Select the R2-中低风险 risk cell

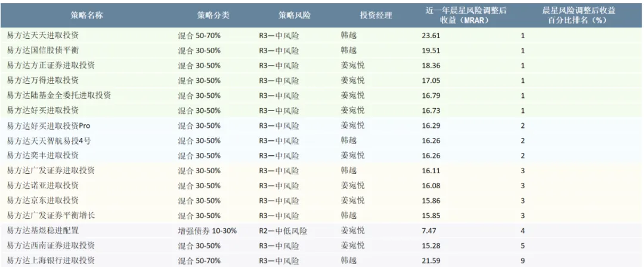[x=283, y=231]
